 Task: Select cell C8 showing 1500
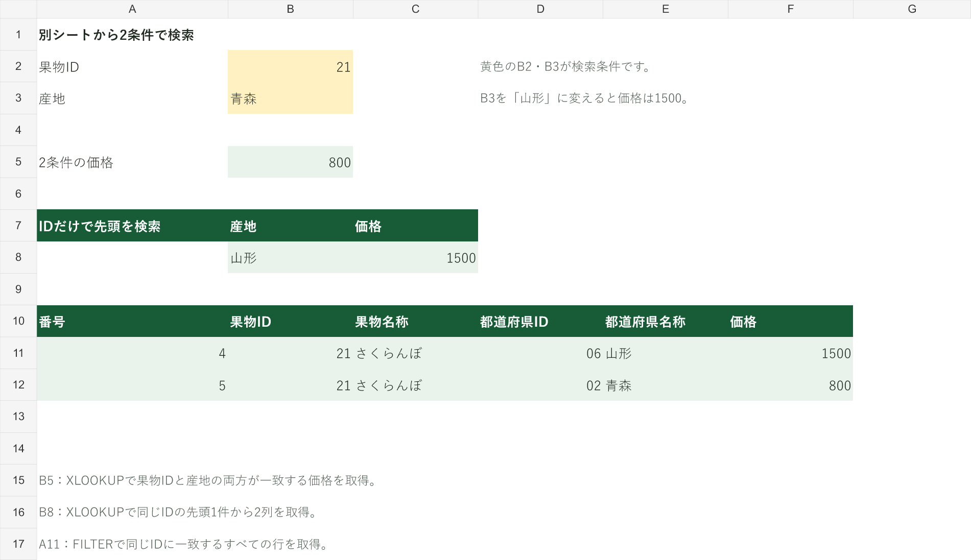(x=415, y=258)
